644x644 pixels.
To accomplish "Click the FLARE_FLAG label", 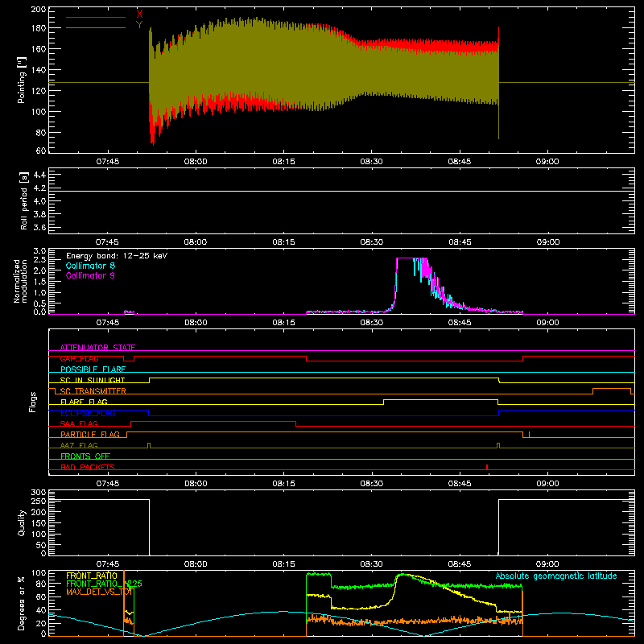I will [84, 402].
